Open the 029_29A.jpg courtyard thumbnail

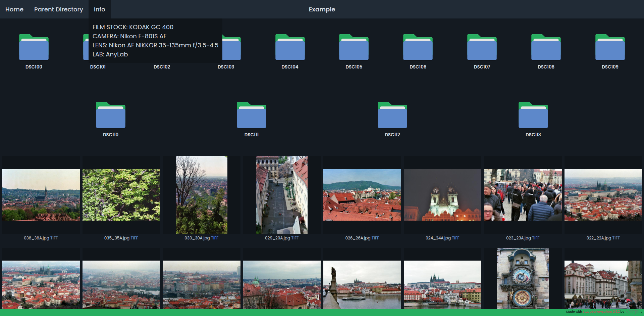click(282, 195)
